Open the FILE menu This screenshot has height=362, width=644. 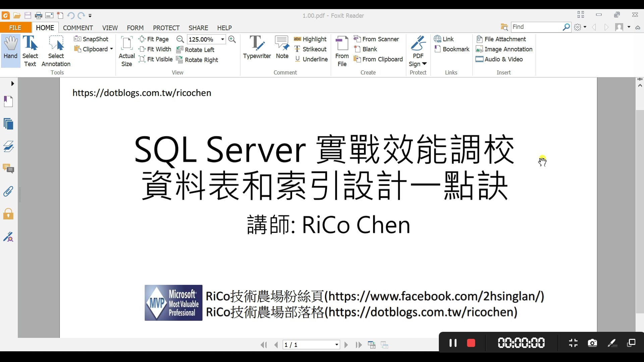click(15, 28)
